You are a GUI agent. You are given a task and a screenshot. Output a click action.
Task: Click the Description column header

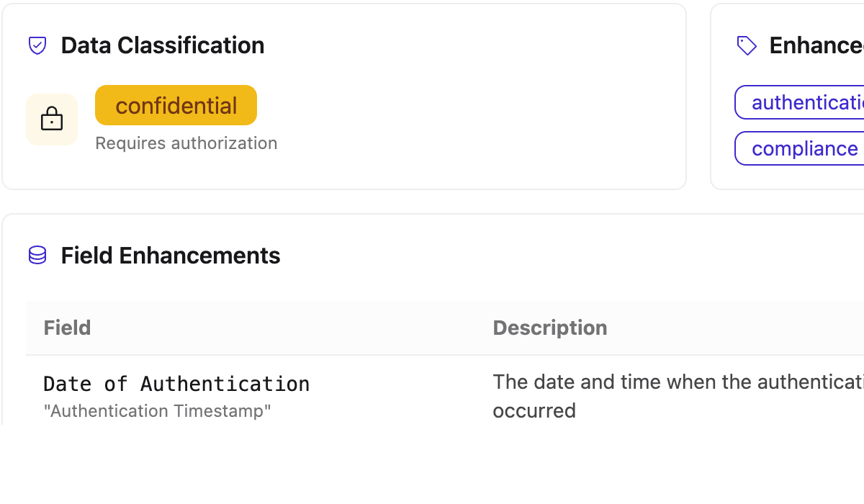click(x=550, y=328)
